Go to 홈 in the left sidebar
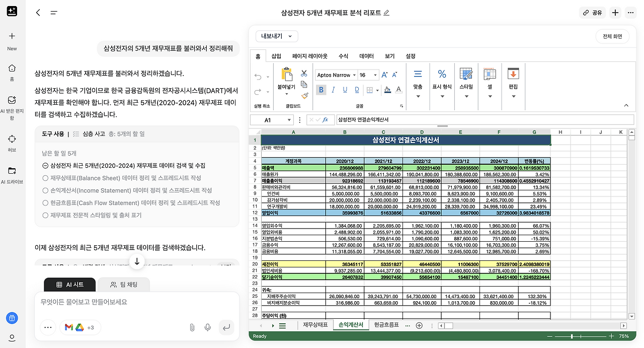Screen dimensions: 644x348 (12, 72)
